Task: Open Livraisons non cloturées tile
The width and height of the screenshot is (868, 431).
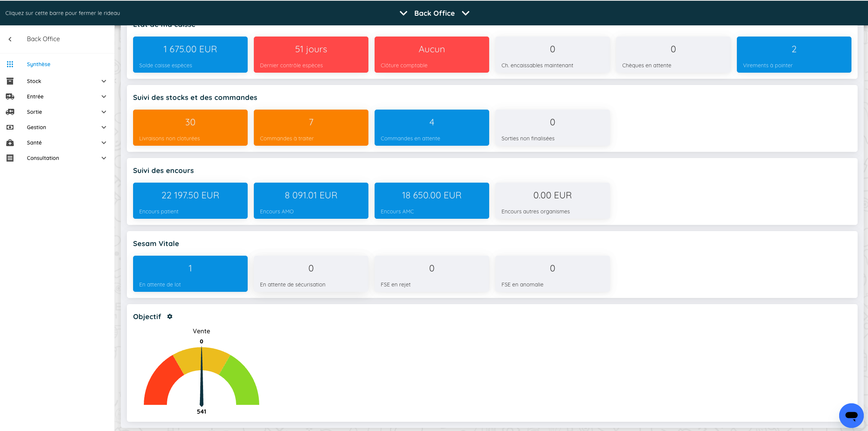Action: point(190,128)
